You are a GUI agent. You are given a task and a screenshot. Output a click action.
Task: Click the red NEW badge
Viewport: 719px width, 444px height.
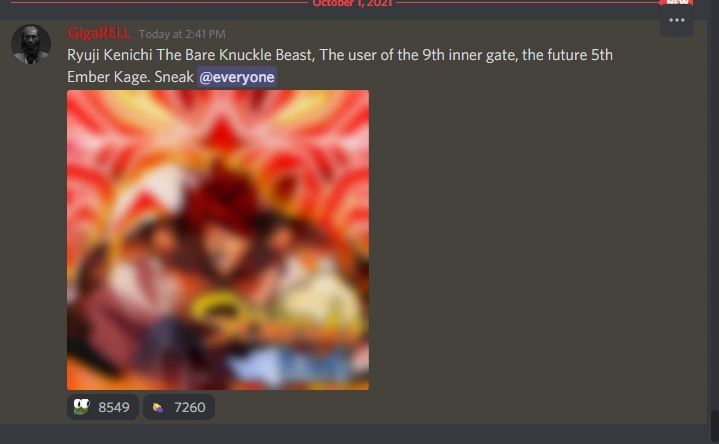(x=677, y=2)
